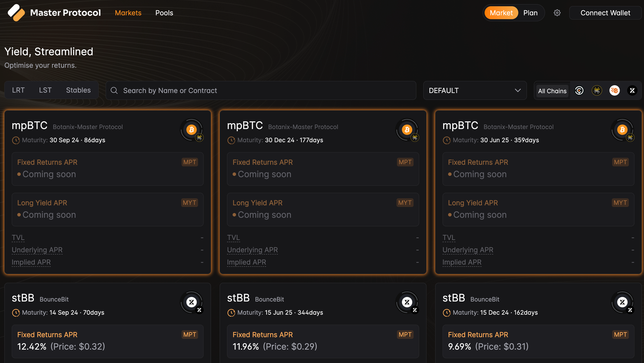Click Bitcoin token icon on 30 Dec 24 mpBTC card
The image size is (644, 363).
click(x=407, y=130)
